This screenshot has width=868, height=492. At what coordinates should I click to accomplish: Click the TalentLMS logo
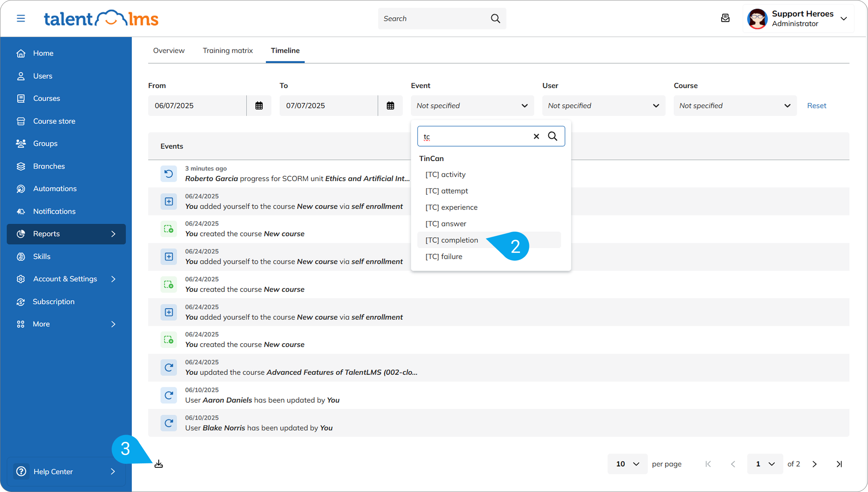(x=101, y=18)
